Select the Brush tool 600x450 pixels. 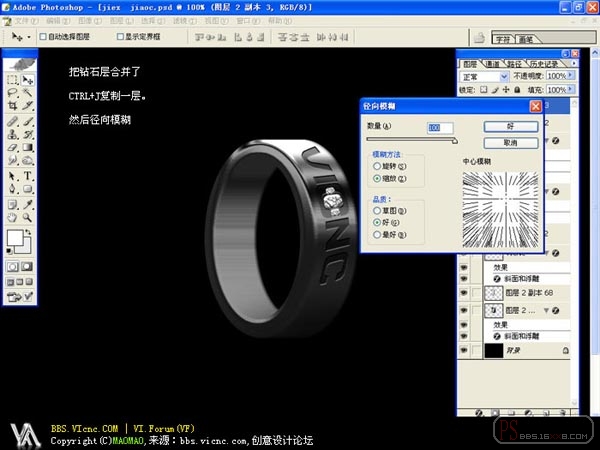coord(28,122)
